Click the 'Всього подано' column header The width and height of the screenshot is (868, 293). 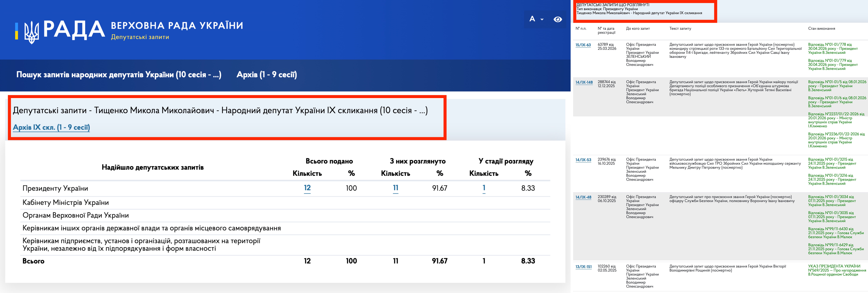(329, 161)
